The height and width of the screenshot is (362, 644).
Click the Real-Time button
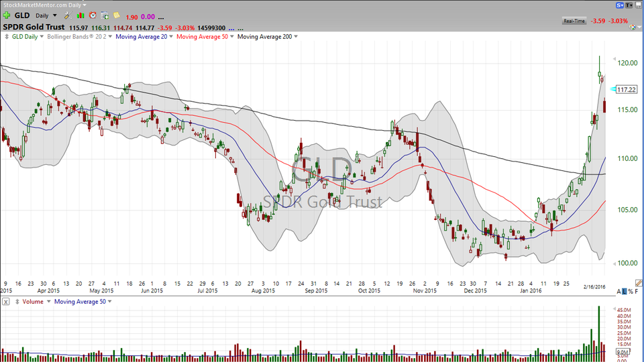pos(574,21)
